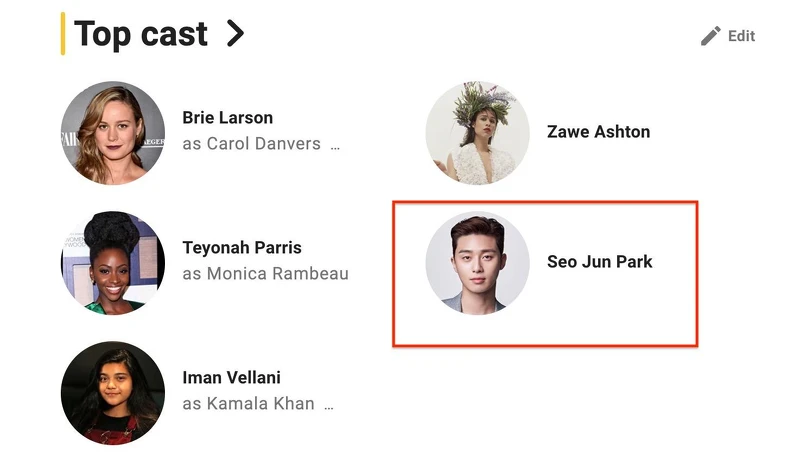Click Teyonah Parris's profile picture
The image size is (800, 456).
pyautogui.click(x=113, y=262)
